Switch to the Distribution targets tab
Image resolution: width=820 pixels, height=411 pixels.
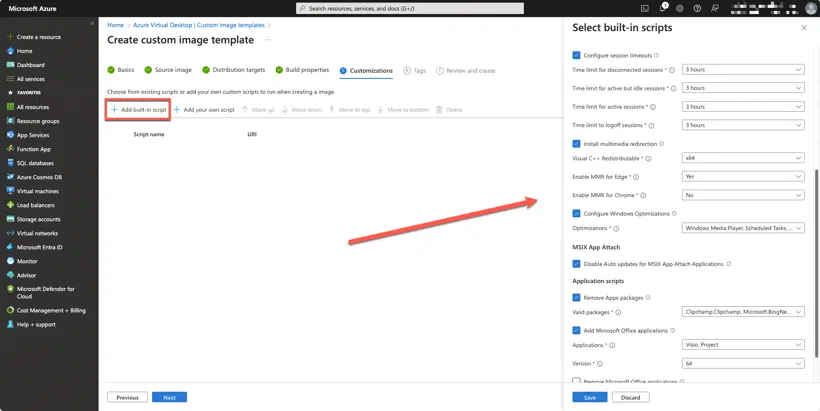pyautogui.click(x=234, y=70)
